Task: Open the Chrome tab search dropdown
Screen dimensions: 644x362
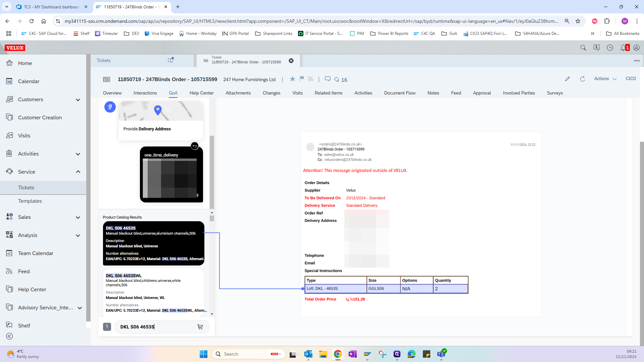Action: pos(7,7)
